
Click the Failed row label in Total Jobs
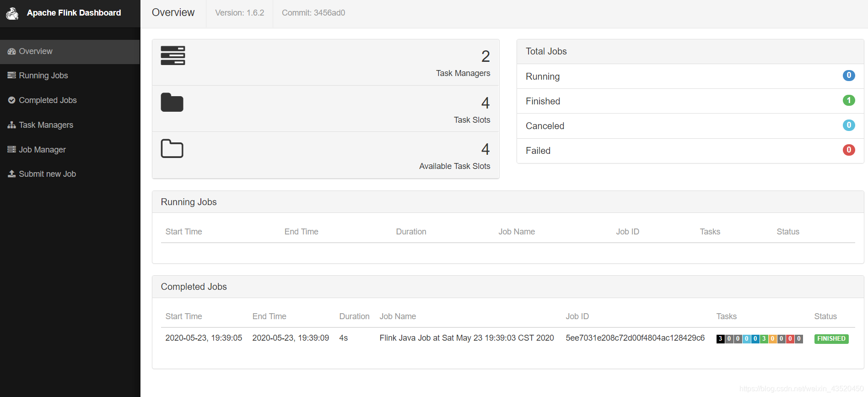pyautogui.click(x=538, y=151)
